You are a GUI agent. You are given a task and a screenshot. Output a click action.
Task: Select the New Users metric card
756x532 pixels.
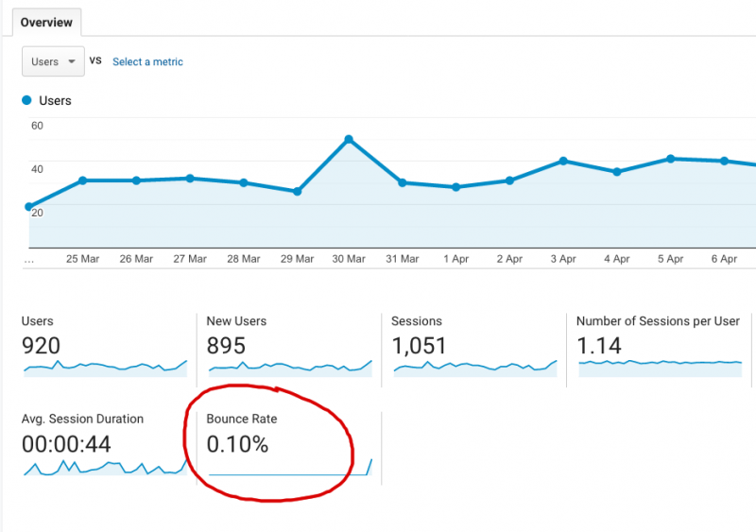288,345
